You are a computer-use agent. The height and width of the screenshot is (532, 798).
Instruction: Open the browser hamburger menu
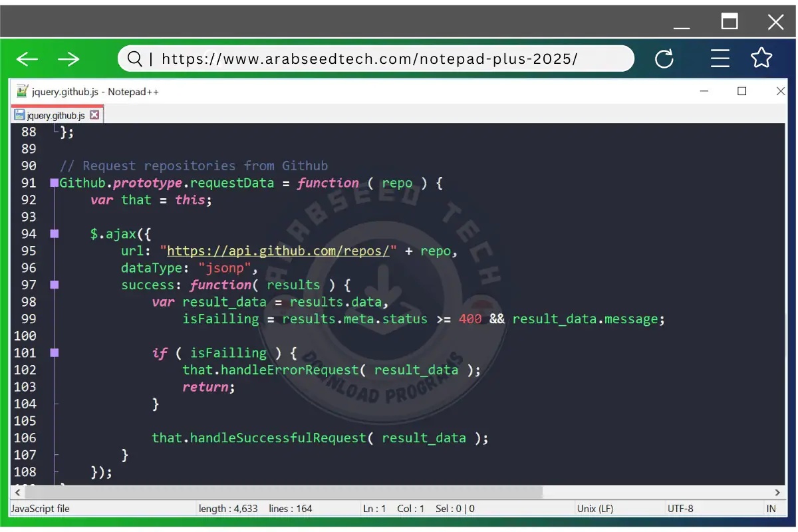tap(720, 59)
